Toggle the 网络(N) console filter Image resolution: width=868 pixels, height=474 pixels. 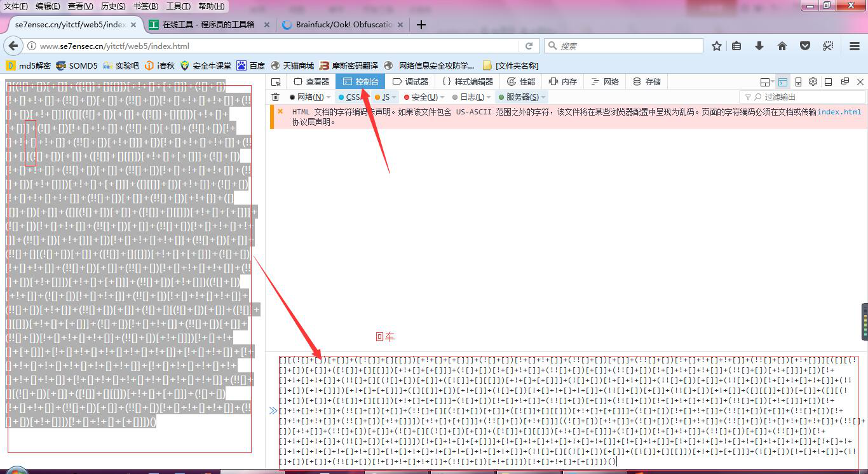(306, 97)
